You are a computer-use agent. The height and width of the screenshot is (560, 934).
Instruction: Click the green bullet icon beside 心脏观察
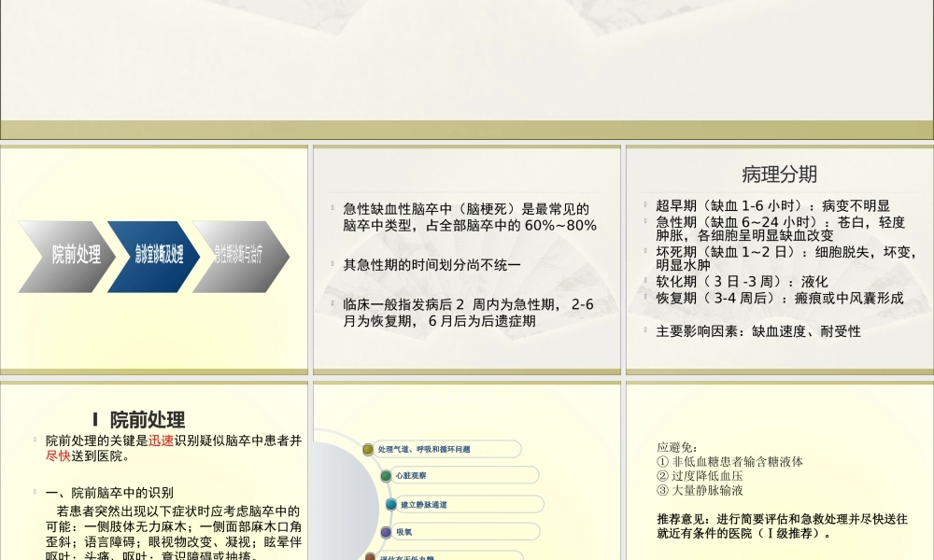[x=386, y=476]
